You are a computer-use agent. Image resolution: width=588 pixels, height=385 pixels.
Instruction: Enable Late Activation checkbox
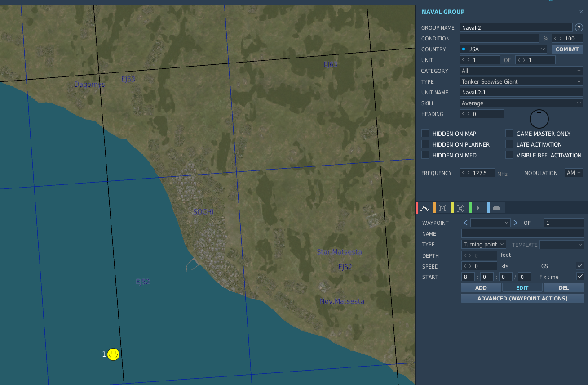509,144
